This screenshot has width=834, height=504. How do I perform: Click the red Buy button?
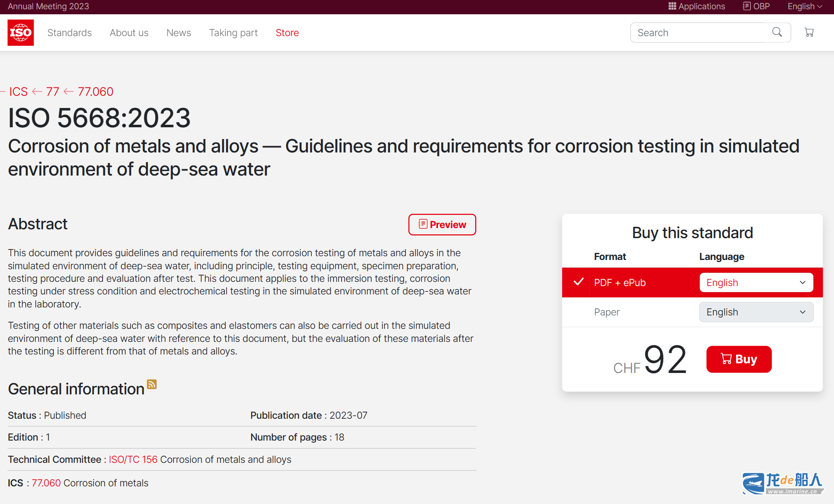(x=739, y=359)
